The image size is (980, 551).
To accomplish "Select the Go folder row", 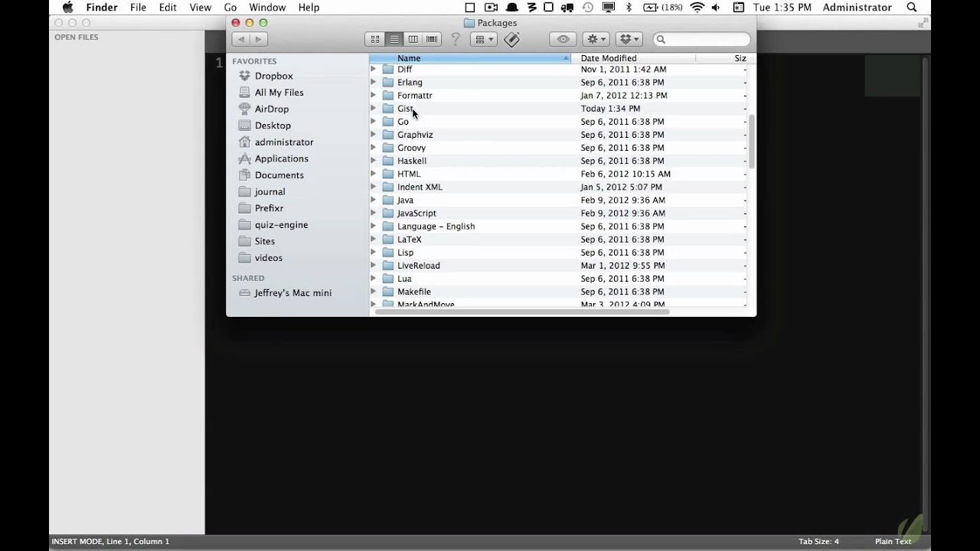I will [x=558, y=122].
